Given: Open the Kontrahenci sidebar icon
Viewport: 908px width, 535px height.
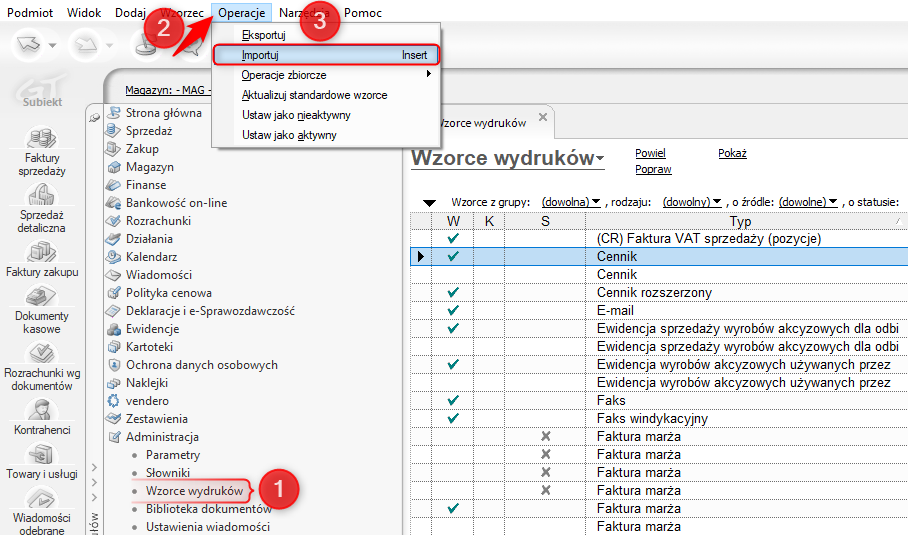Looking at the screenshot, I should (40, 411).
